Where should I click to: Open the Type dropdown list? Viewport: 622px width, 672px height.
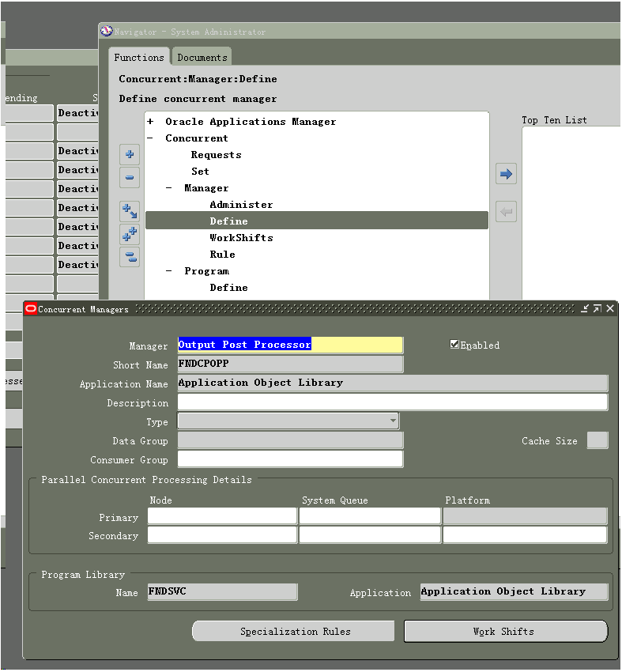392,421
